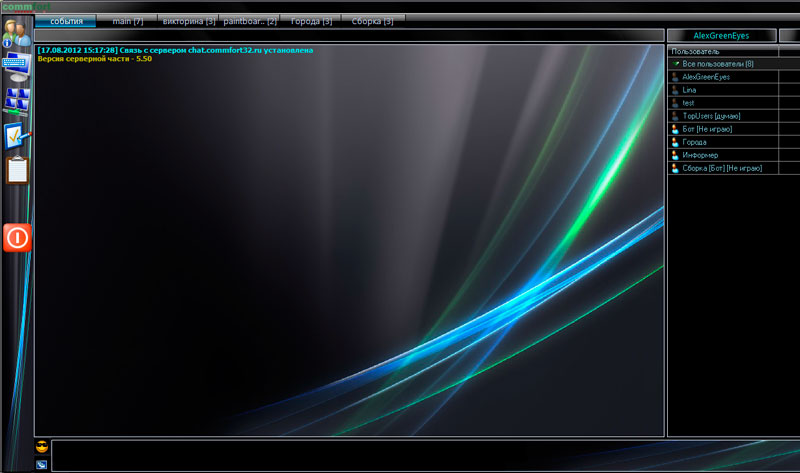Switch to the "викторина [3]" tab
The height and width of the screenshot is (473, 800).
click(188, 21)
